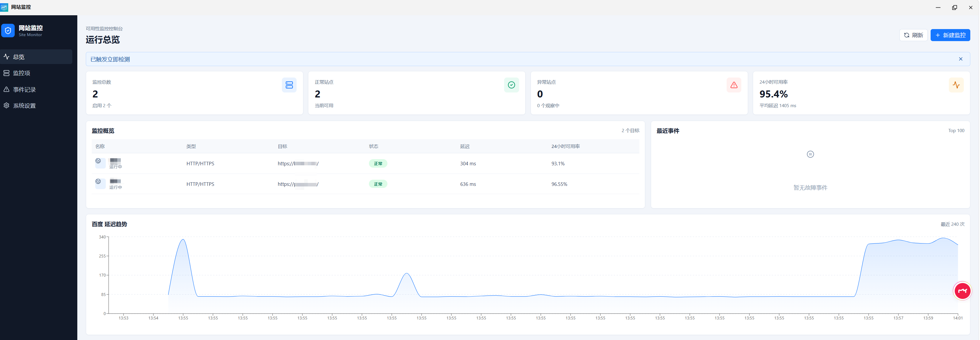Minimize the 网站监控 window

[938, 7]
